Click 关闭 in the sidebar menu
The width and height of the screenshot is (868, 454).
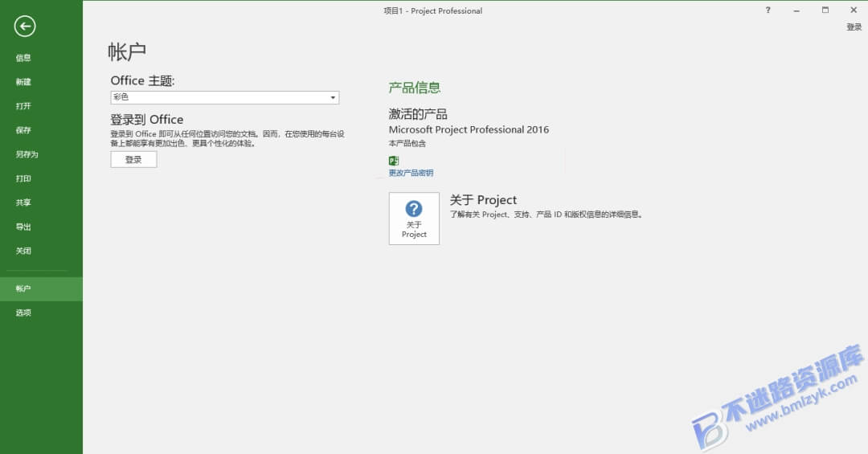[23, 251]
